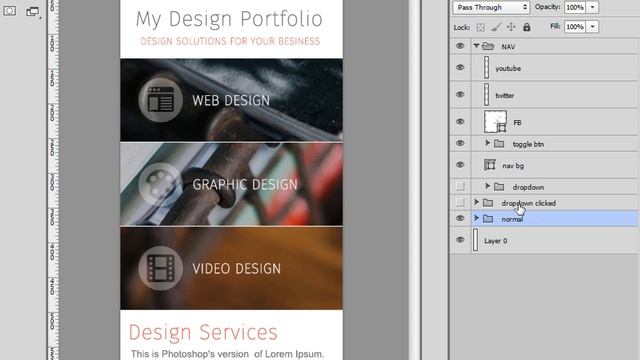The height and width of the screenshot is (360, 640).
Task: Select the youtube layer name
Action: point(508,69)
